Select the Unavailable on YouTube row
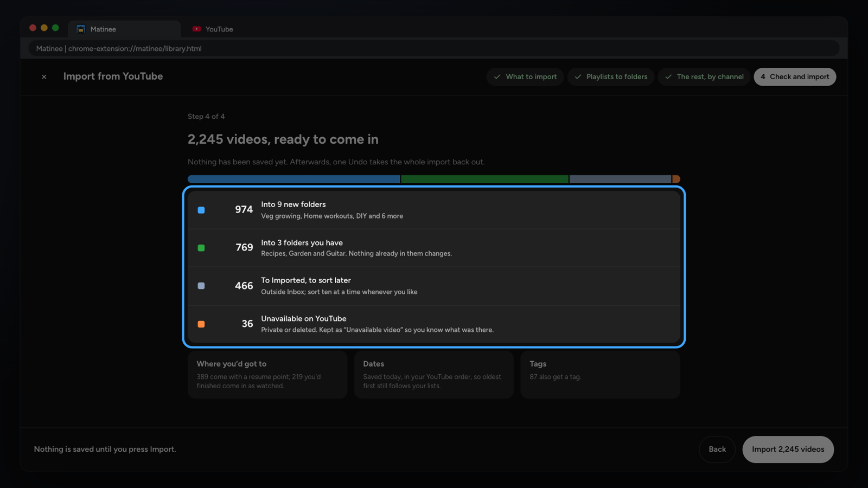 (434, 324)
